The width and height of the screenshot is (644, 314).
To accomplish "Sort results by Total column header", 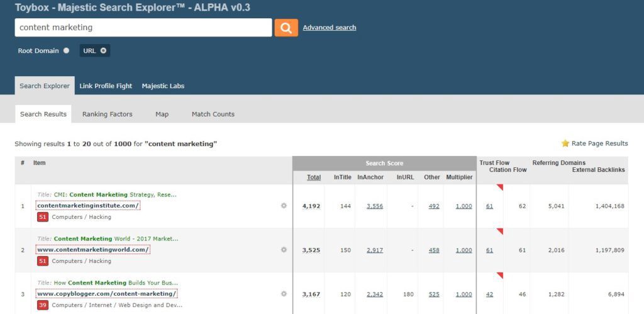I will click(314, 177).
